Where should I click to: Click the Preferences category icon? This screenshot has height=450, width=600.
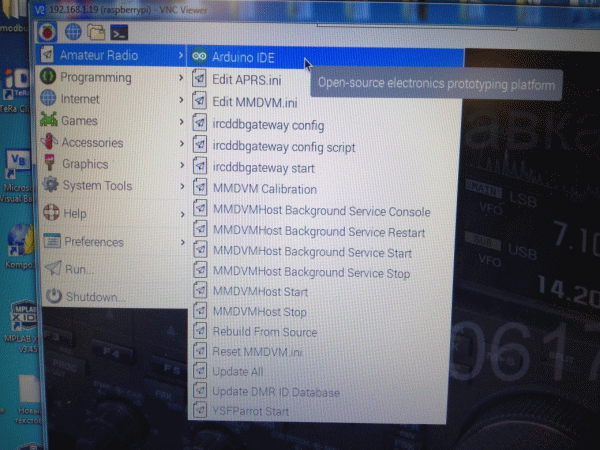tap(52, 241)
